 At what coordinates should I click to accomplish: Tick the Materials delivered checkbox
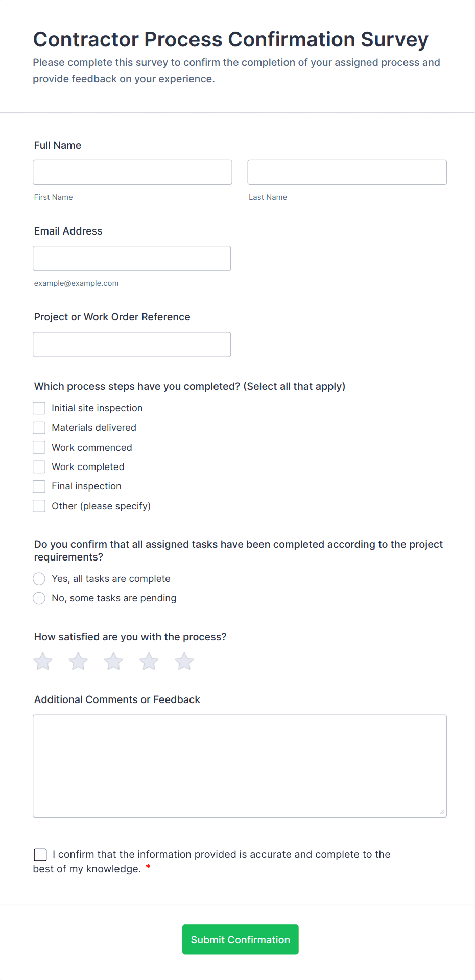[x=39, y=428]
